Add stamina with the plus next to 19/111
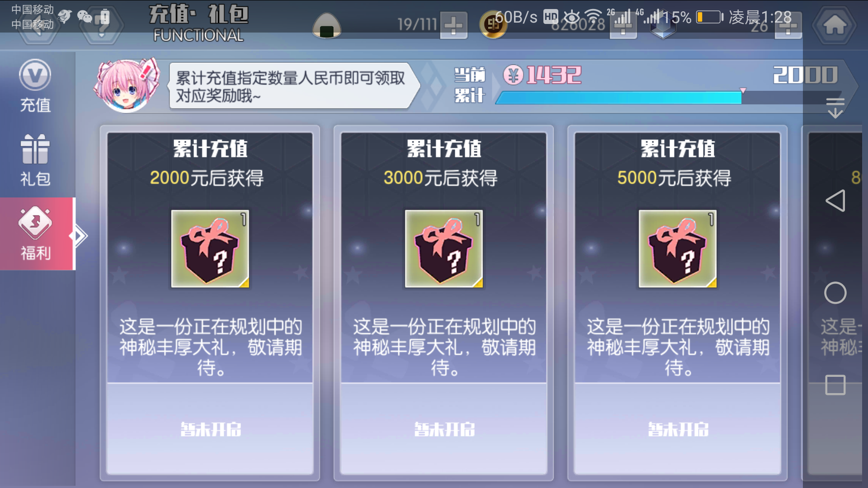Screen dimensions: 868x488 pos(453,25)
